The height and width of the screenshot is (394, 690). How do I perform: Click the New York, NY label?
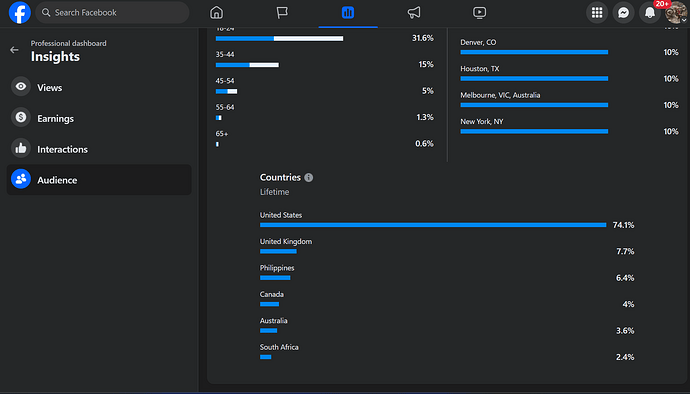pyautogui.click(x=481, y=122)
